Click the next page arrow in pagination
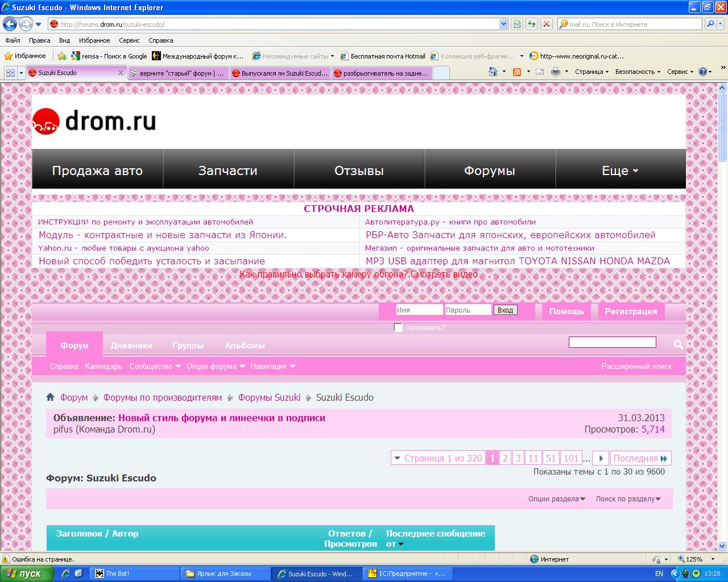 [601, 458]
